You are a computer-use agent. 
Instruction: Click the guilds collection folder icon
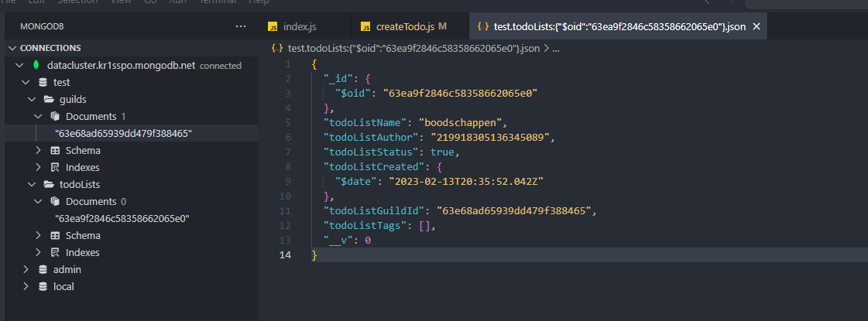pyautogui.click(x=48, y=99)
